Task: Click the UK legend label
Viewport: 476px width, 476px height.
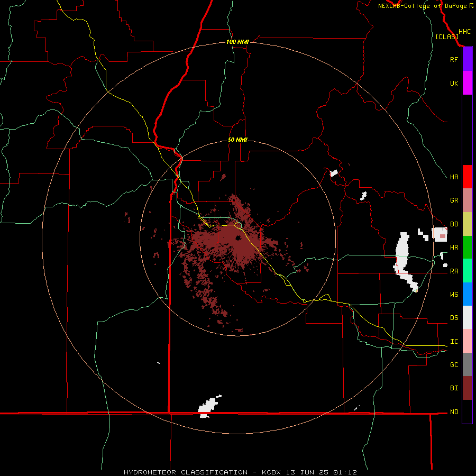Action: tap(454, 83)
